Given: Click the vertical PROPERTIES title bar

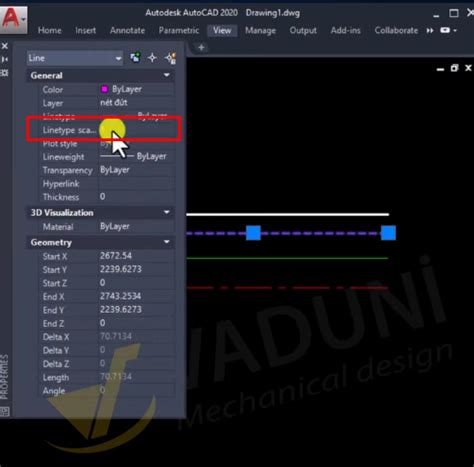Looking at the screenshot, I should point(4,377).
